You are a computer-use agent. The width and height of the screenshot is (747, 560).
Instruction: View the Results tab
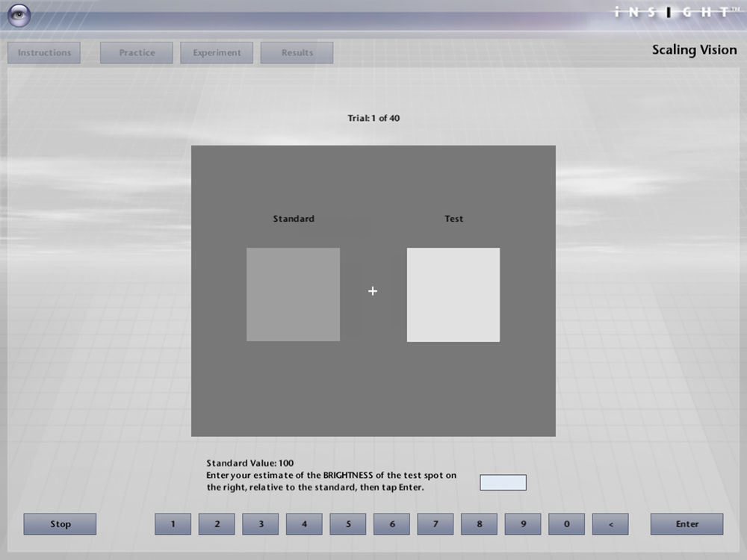click(x=297, y=52)
